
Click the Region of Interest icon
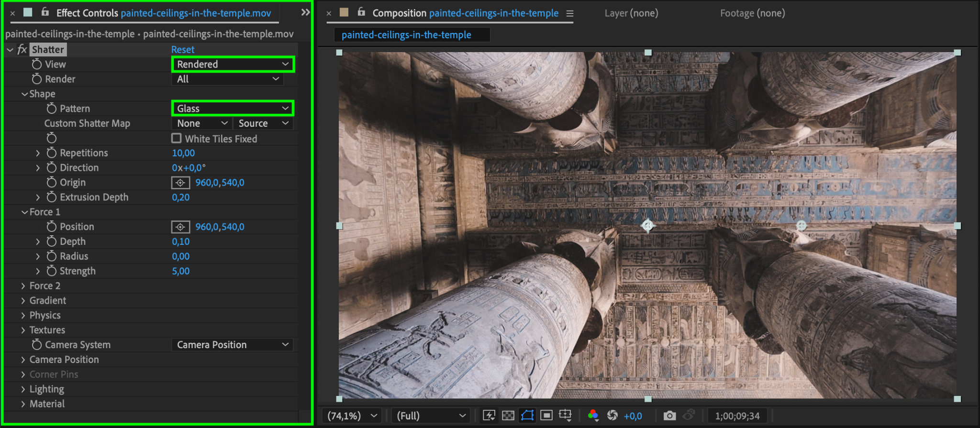(x=546, y=416)
